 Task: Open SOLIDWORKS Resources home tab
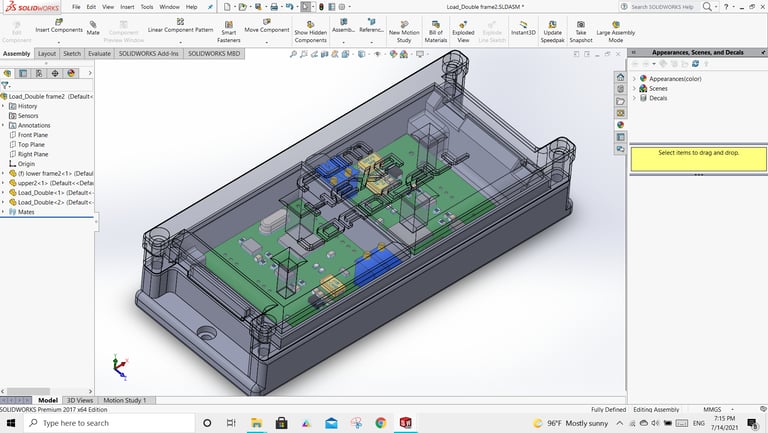[620, 77]
